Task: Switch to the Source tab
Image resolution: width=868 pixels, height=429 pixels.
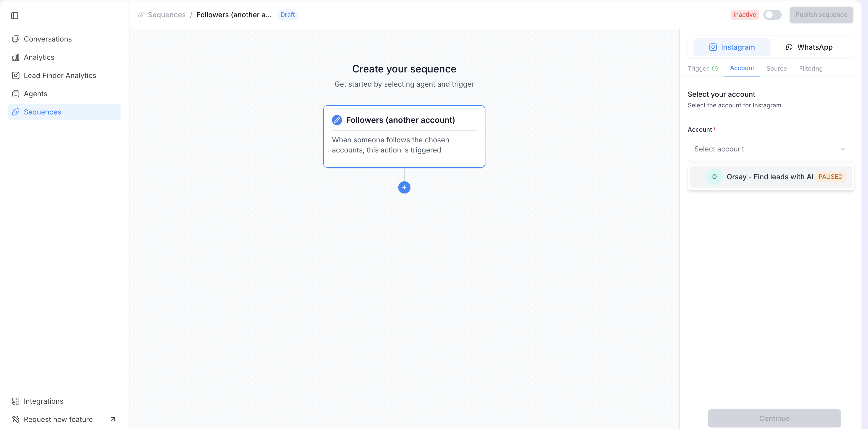Action: tap(776, 68)
